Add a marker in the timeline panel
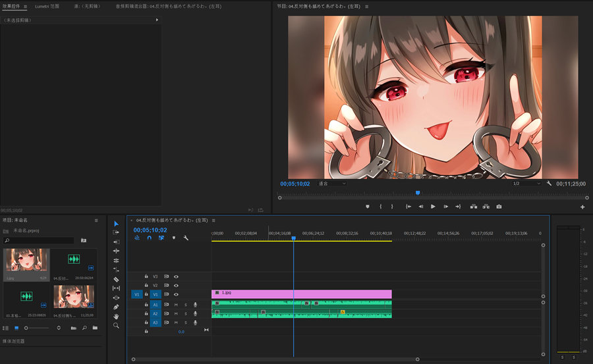Screen dimensions: 593x364 coord(173,238)
